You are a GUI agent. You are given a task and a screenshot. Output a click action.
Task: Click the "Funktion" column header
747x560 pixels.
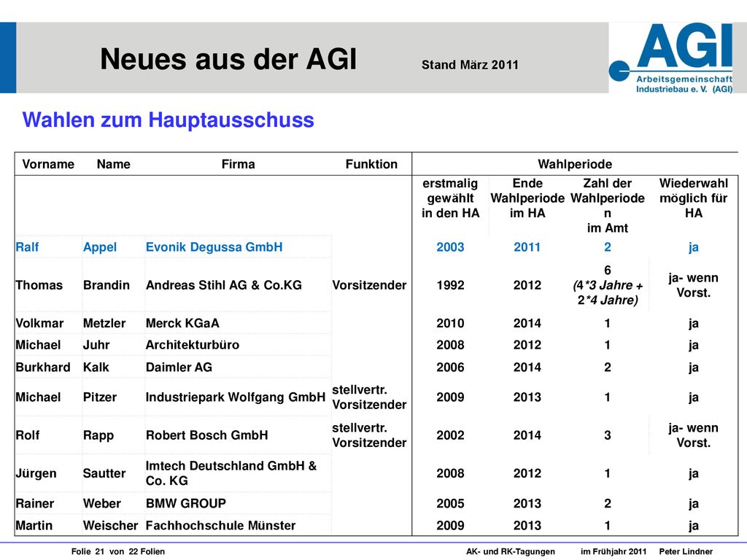click(371, 164)
